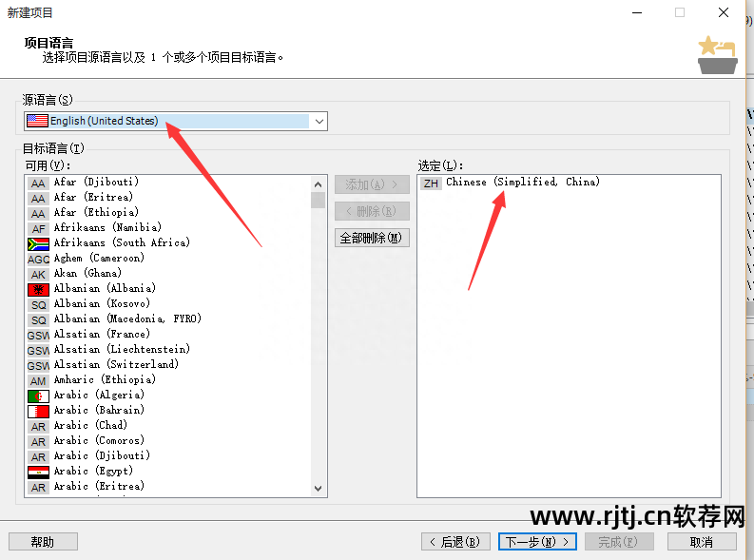Select Arabic (Djibouti) language row
The image size is (754, 560).
[x=168, y=455]
